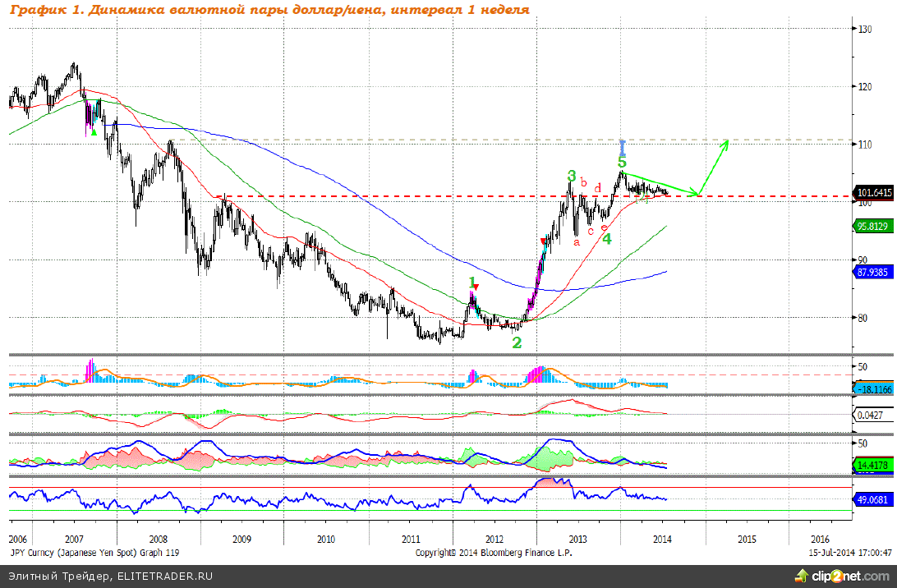
Task: Click the 101.6415 current price tag
Action: tap(874, 193)
